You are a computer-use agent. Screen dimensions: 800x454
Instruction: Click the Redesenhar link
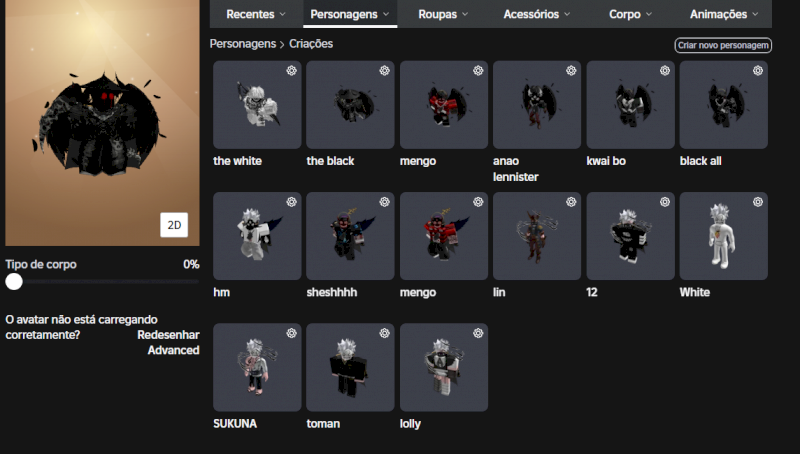(x=168, y=335)
